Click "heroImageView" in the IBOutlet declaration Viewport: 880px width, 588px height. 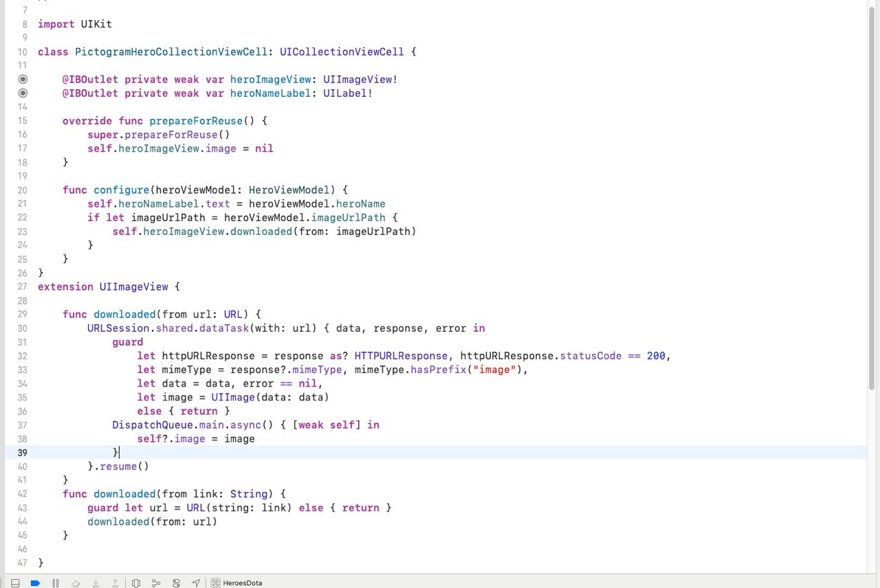pyautogui.click(x=271, y=79)
